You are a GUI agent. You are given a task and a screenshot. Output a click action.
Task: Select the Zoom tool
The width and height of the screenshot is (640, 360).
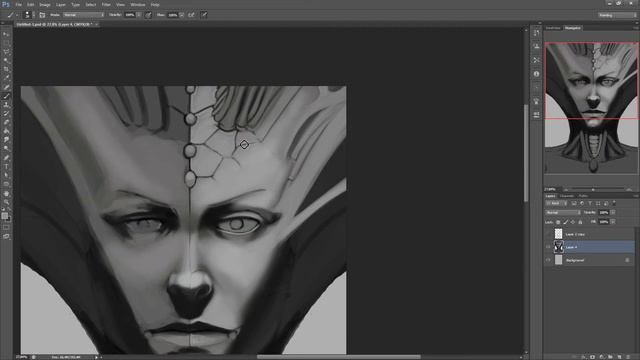pyautogui.click(x=6, y=202)
